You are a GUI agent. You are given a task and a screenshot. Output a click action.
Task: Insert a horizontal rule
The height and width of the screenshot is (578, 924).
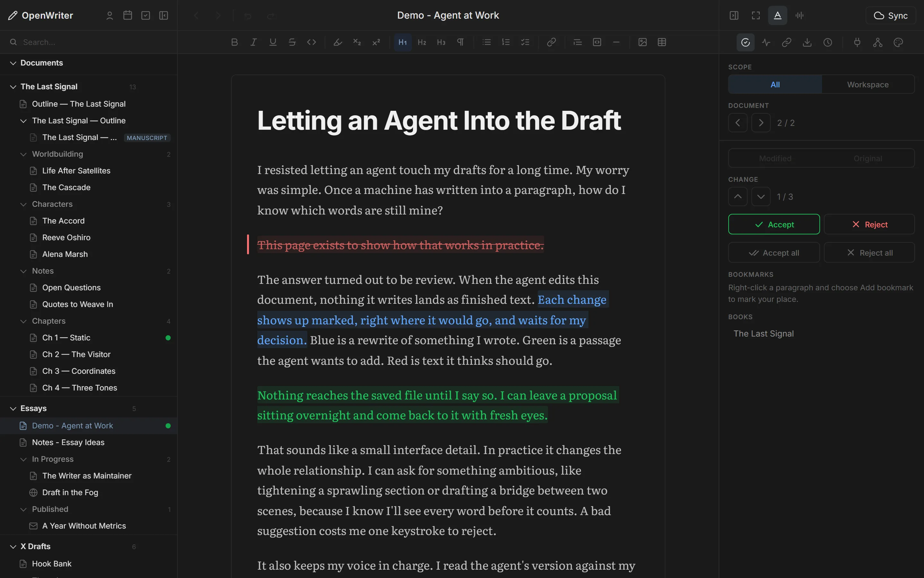616,42
